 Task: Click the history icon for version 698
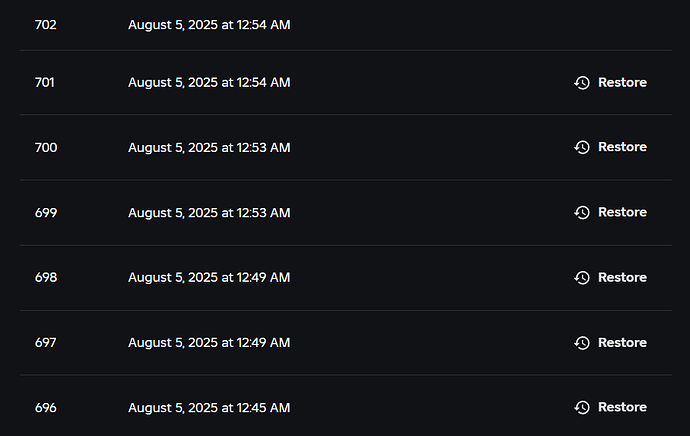pos(582,278)
